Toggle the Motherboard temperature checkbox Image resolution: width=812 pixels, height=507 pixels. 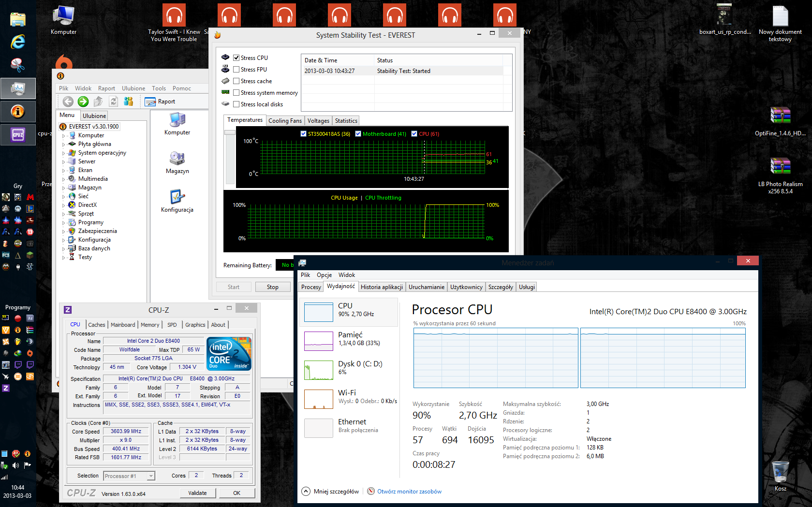click(x=358, y=134)
